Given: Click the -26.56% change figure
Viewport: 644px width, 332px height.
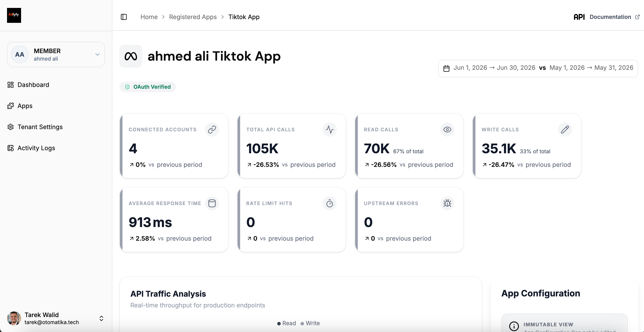Looking at the screenshot, I should 384,165.
